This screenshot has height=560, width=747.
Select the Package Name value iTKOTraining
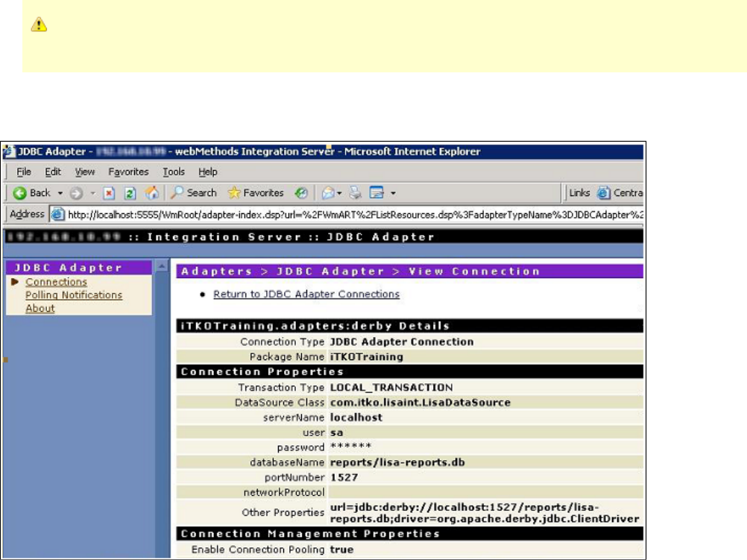pos(366,356)
